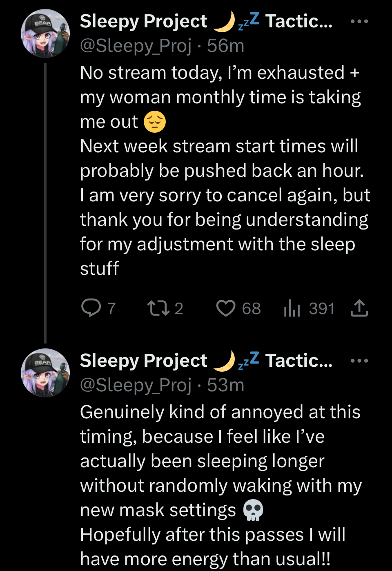Viewport: 392px width, 571px height.
Task: Click the repost count of 2
Action: (x=179, y=308)
